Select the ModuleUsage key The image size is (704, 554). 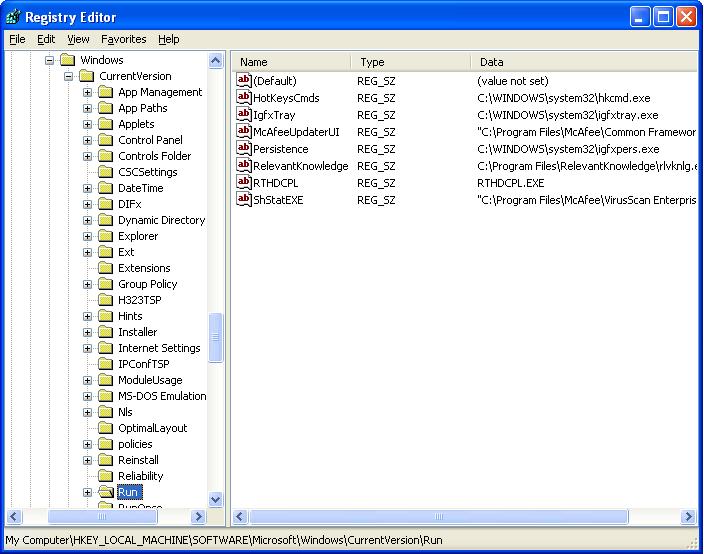point(150,380)
